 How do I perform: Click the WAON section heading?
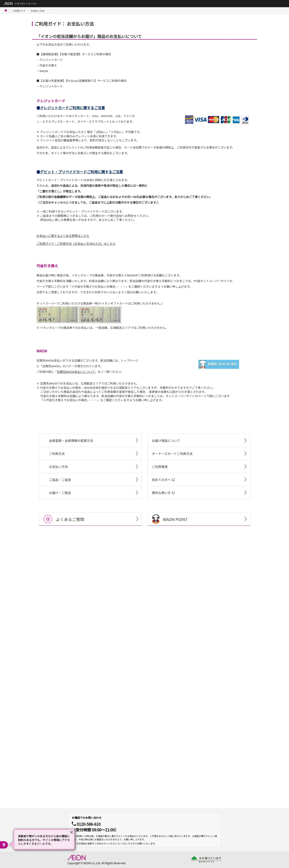point(42,351)
